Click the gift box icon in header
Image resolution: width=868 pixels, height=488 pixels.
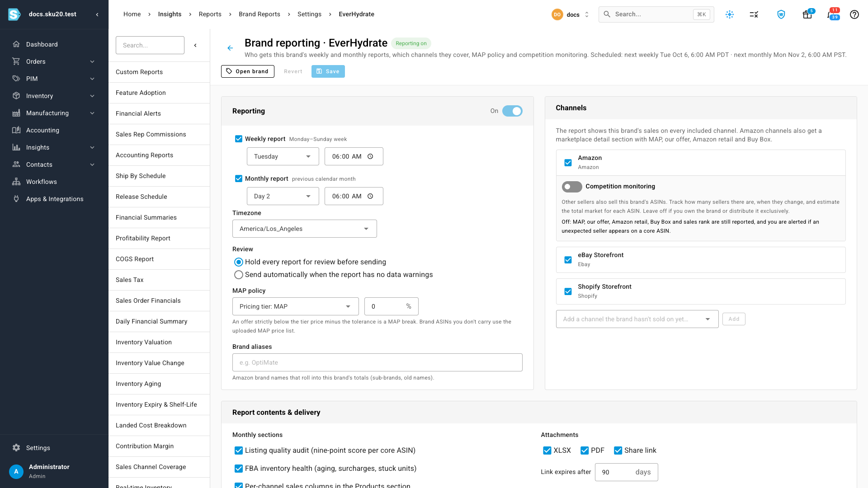[x=807, y=14]
